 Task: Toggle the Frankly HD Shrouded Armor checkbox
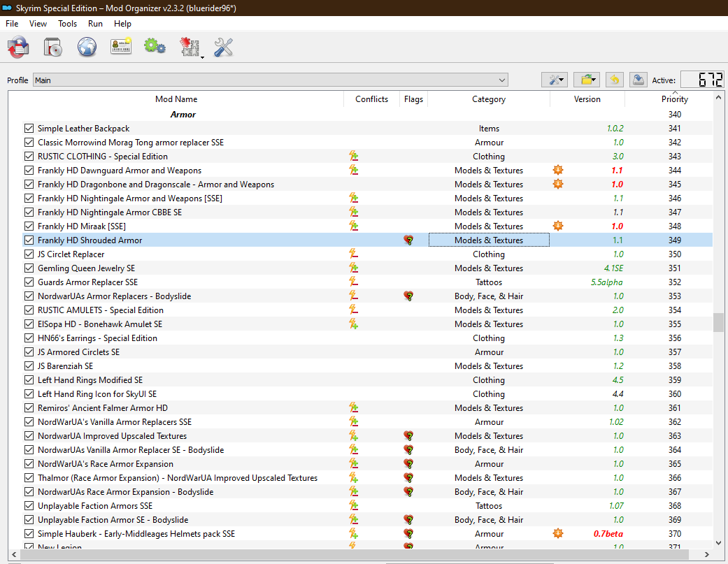point(29,240)
